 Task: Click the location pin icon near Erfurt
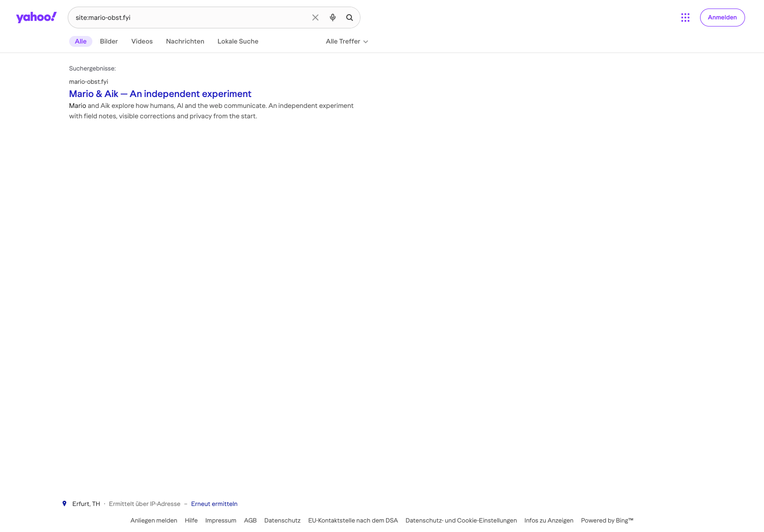click(x=64, y=504)
